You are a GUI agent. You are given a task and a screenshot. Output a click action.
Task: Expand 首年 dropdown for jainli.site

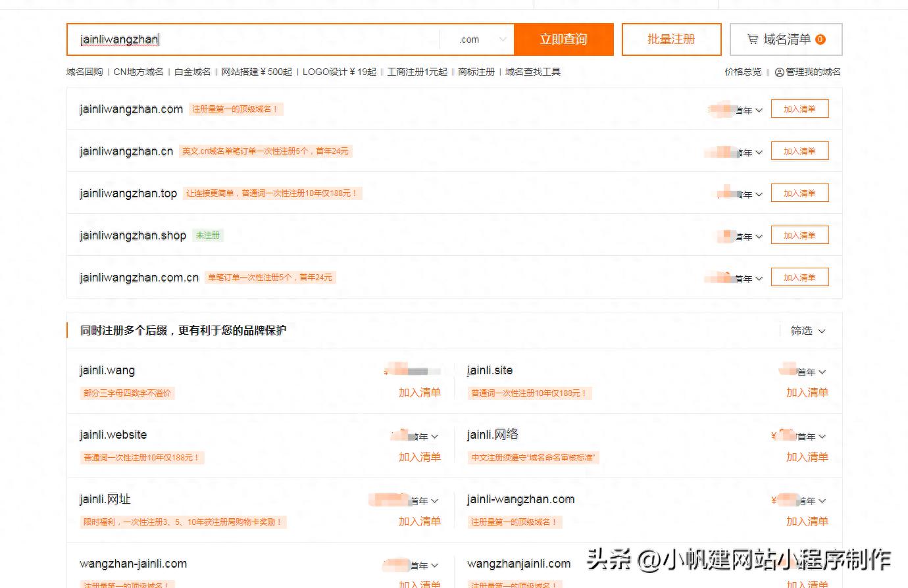pyautogui.click(x=812, y=372)
